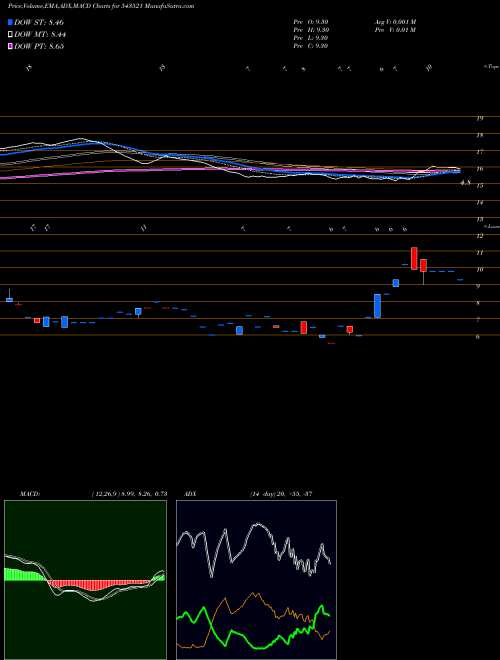Click the tallest red candlestick near 11
The width and height of the screenshot is (500, 660).
point(414,258)
